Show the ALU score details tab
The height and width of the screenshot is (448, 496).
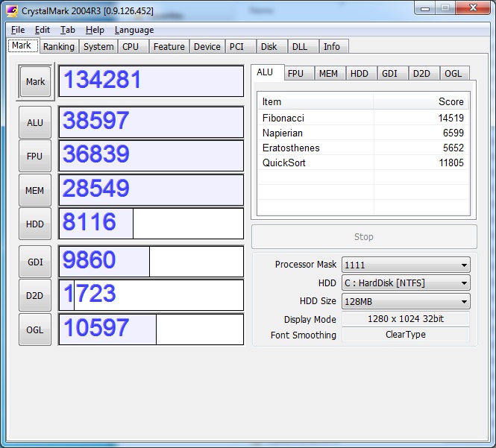[x=267, y=73]
